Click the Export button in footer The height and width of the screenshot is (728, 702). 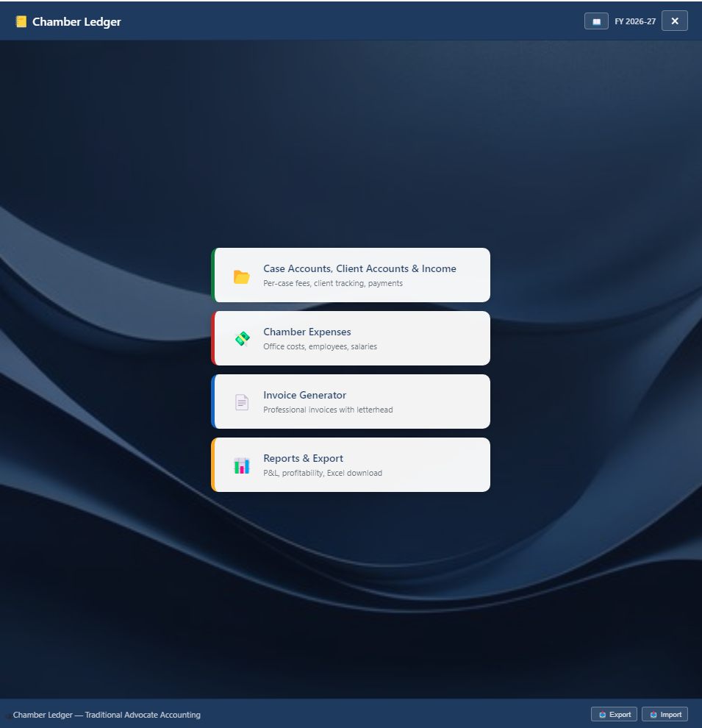[x=614, y=714]
